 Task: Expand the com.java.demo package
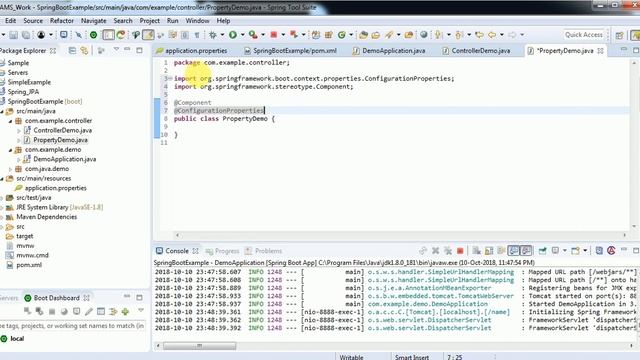pyautogui.click(x=11, y=169)
